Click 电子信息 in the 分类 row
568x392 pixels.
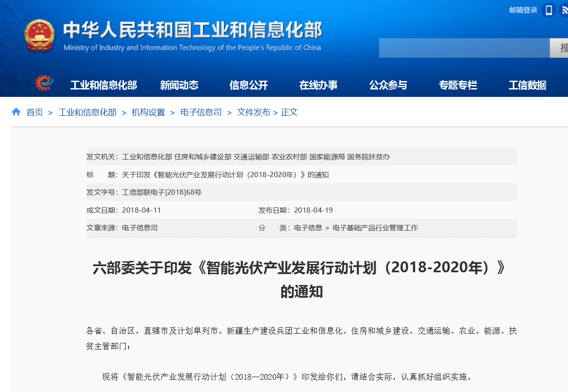tap(308, 228)
